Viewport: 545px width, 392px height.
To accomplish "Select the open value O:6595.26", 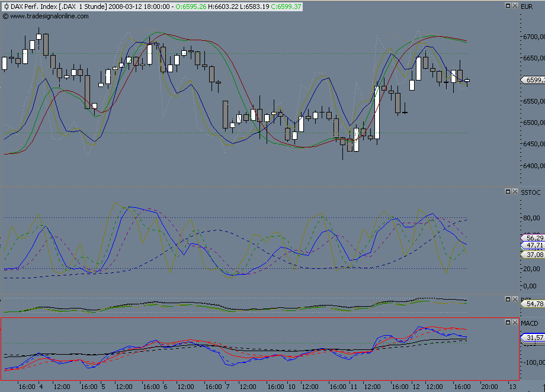I will (191, 7).
